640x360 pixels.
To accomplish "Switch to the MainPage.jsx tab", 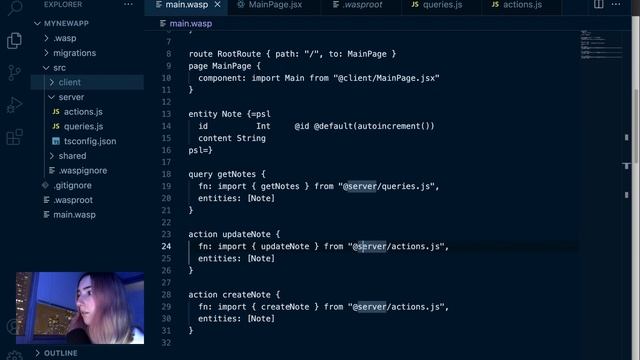I will 274,5.
